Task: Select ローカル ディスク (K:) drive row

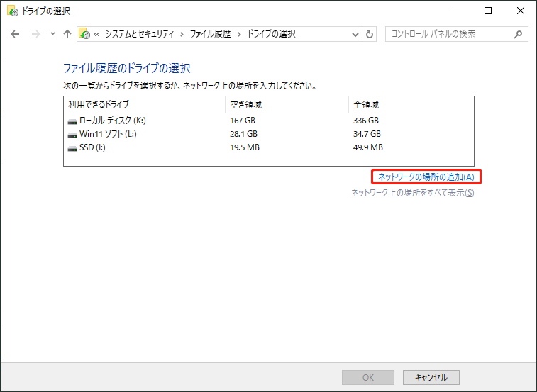Action: click(268, 121)
